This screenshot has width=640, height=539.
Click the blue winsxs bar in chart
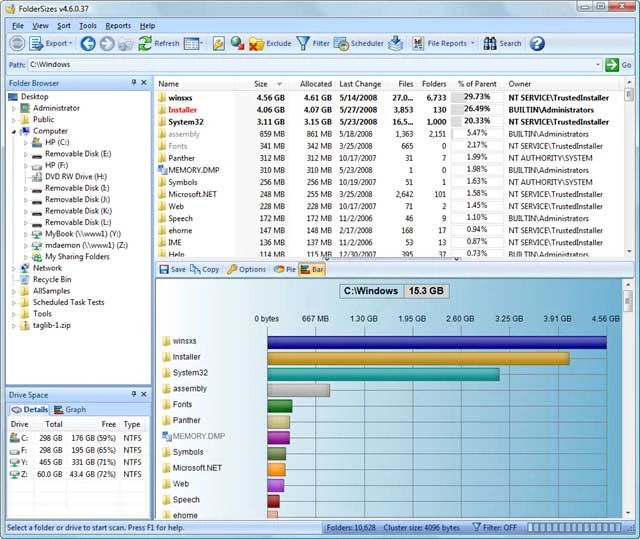(x=437, y=342)
